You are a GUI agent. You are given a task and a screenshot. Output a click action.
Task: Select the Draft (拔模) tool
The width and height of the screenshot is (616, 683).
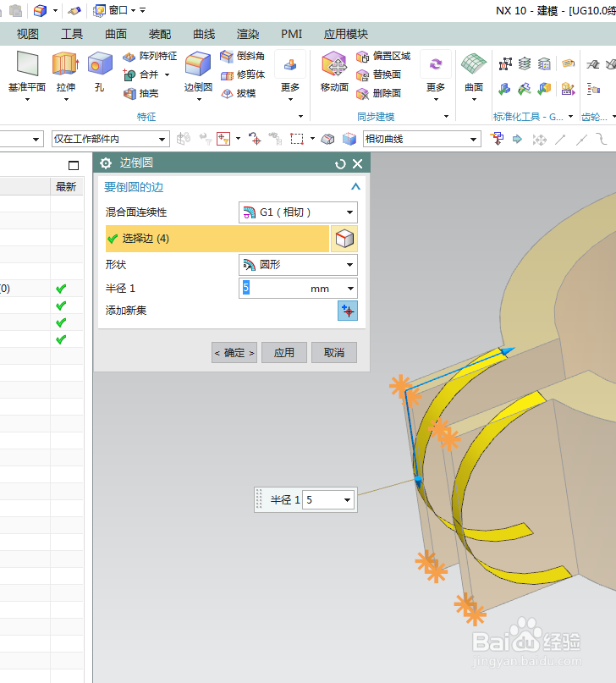(238, 93)
